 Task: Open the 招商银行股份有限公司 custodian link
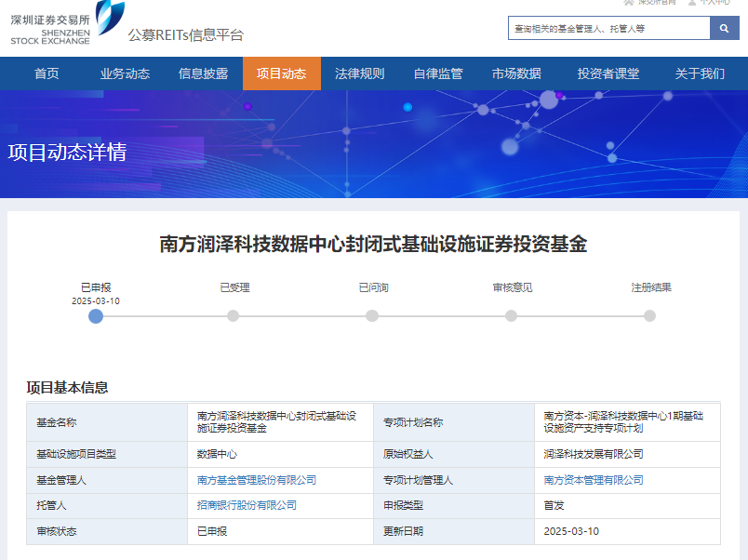pos(247,505)
